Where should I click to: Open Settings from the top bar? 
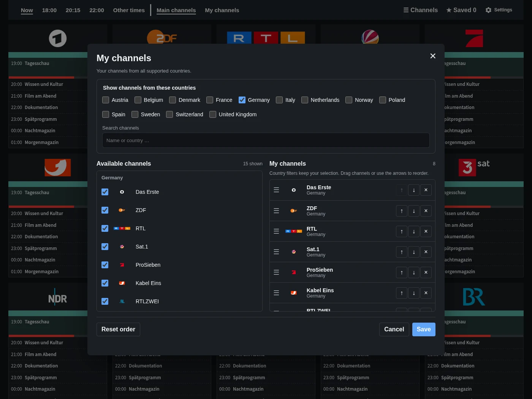click(499, 10)
